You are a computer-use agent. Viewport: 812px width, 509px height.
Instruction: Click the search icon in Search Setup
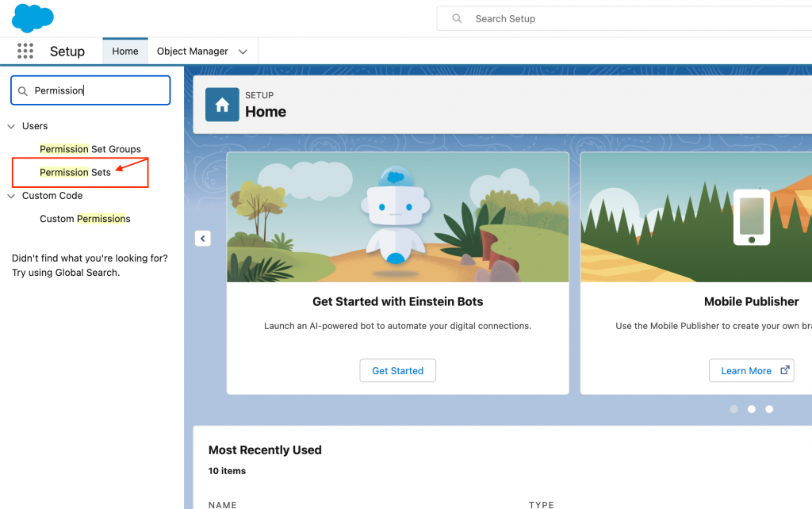[457, 18]
